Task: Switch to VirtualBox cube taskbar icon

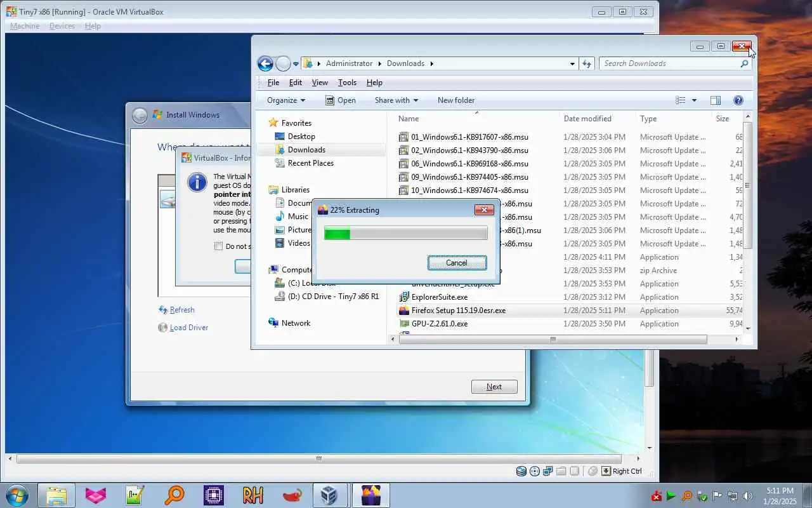Action: [329, 495]
